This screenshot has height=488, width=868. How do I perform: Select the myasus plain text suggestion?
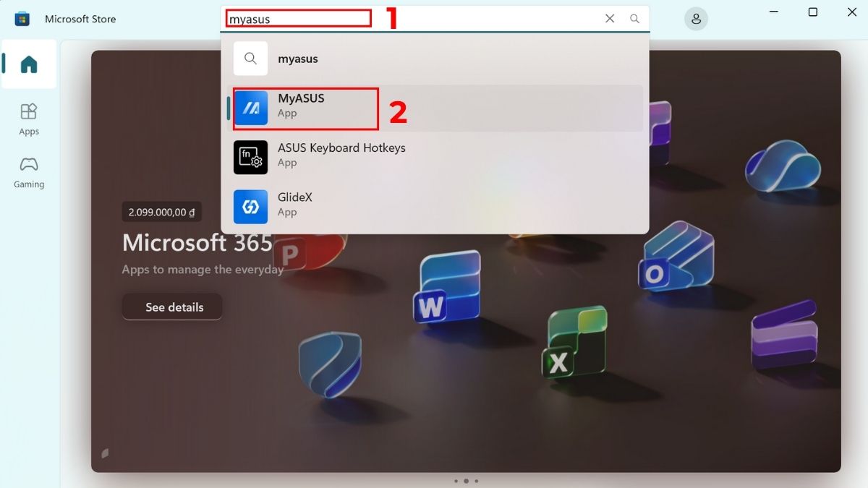pyautogui.click(x=298, y=59)
